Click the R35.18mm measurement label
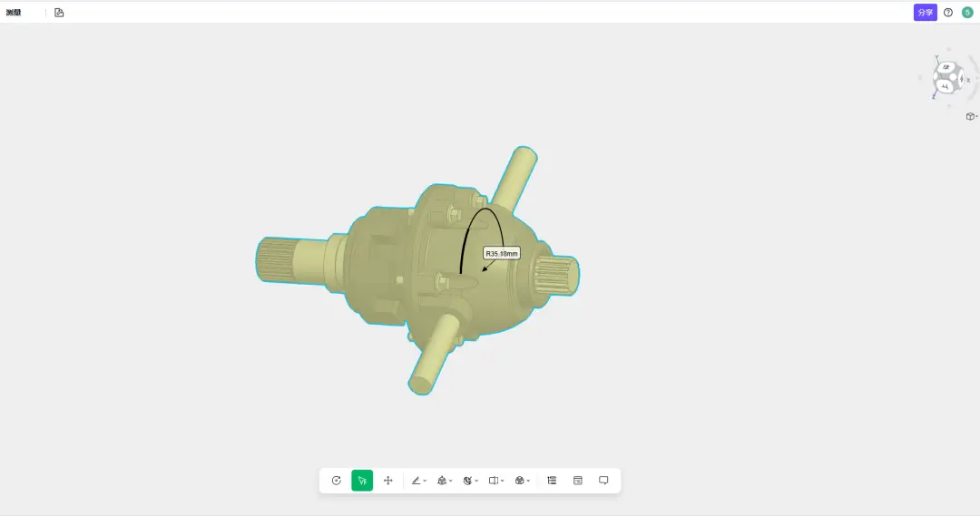This screenshot has height=516, width=980. 501,254
